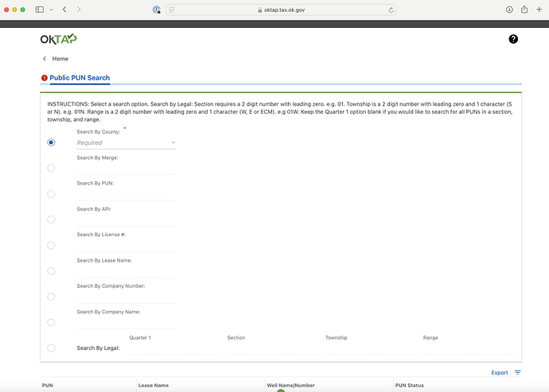Open a new tab with plus icon

point(539,10)
